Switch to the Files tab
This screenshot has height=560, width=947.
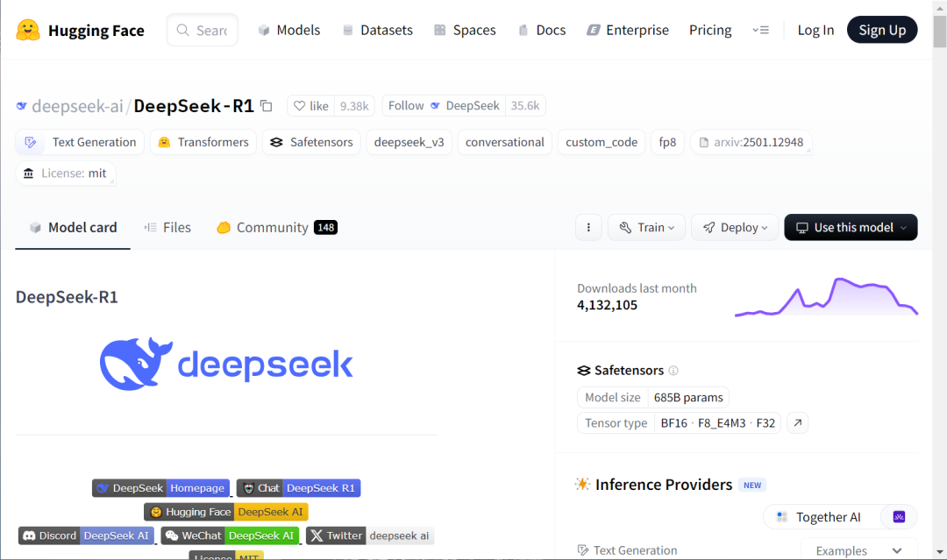(x=167, y=228)
